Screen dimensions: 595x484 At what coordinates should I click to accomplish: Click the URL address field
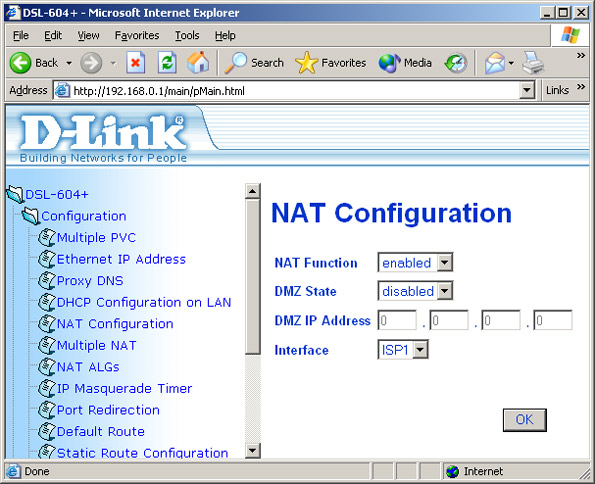pos(294,91)
